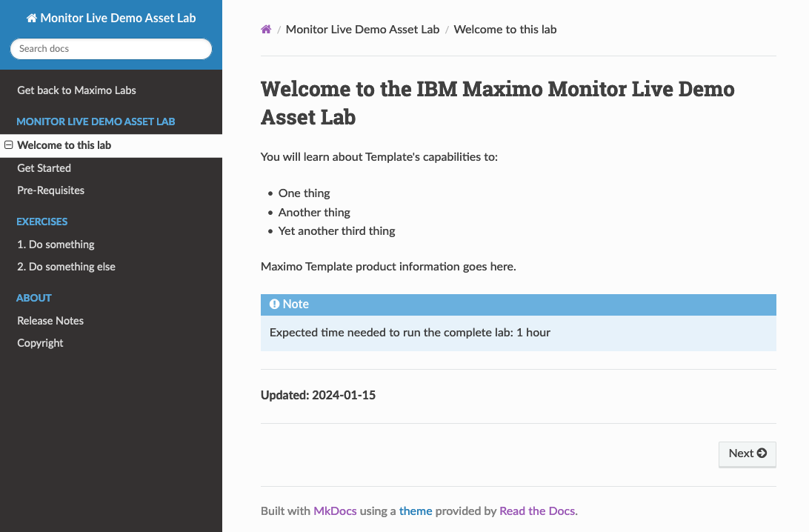Click the purple home icon in breadcrumbs
The height and width of the screenshot is (532, 809).
point(266,30)
